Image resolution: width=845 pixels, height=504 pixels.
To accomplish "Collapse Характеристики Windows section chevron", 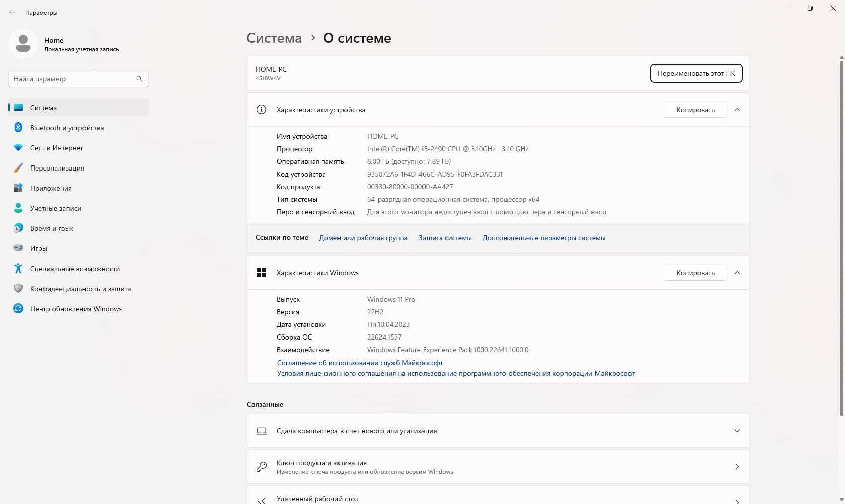I will [737, 273].
